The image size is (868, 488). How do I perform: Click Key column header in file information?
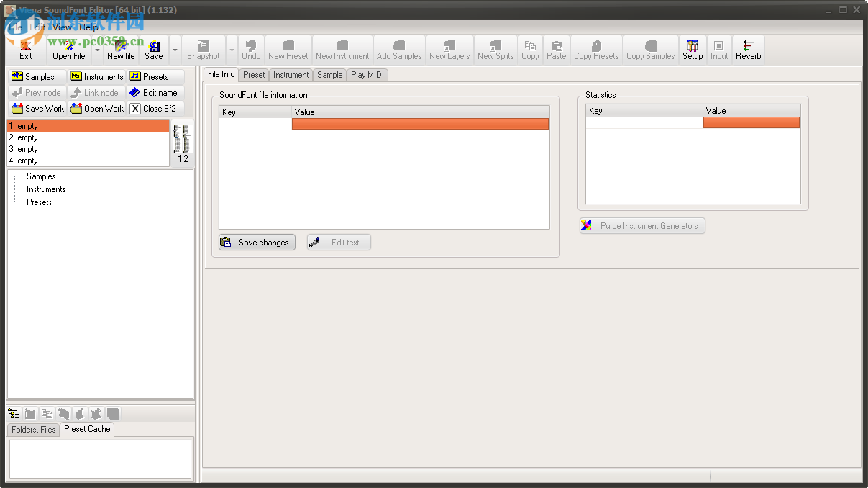coord(255,112)
